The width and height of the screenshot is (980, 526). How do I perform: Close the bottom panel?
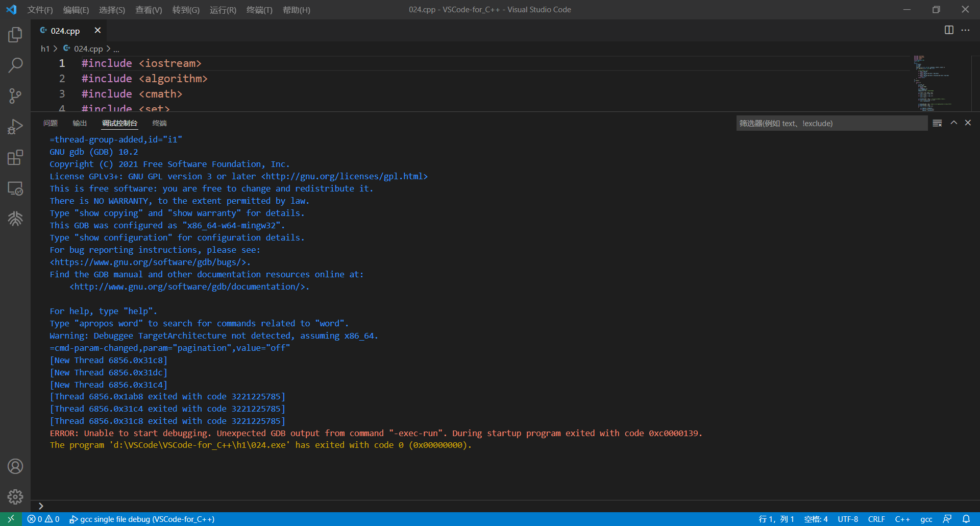(968, 123)
